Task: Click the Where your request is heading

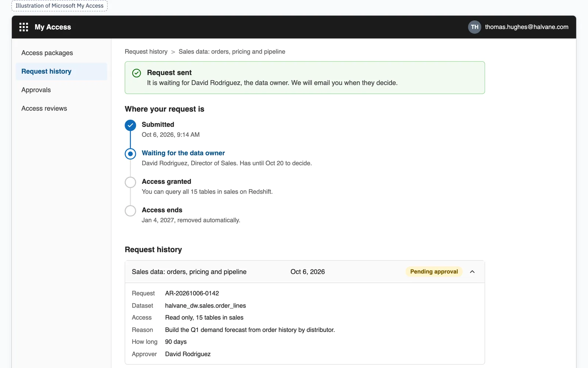Action: click(164, 109)
